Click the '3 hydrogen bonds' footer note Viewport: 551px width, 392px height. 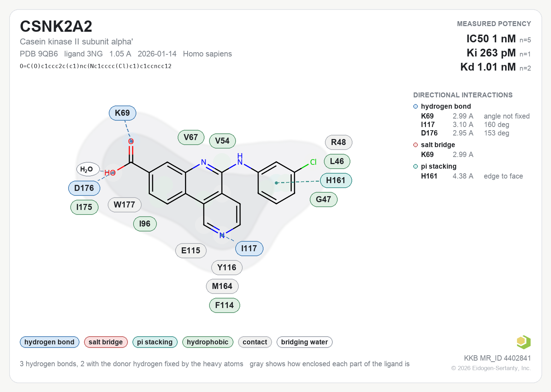coord(131,364)
